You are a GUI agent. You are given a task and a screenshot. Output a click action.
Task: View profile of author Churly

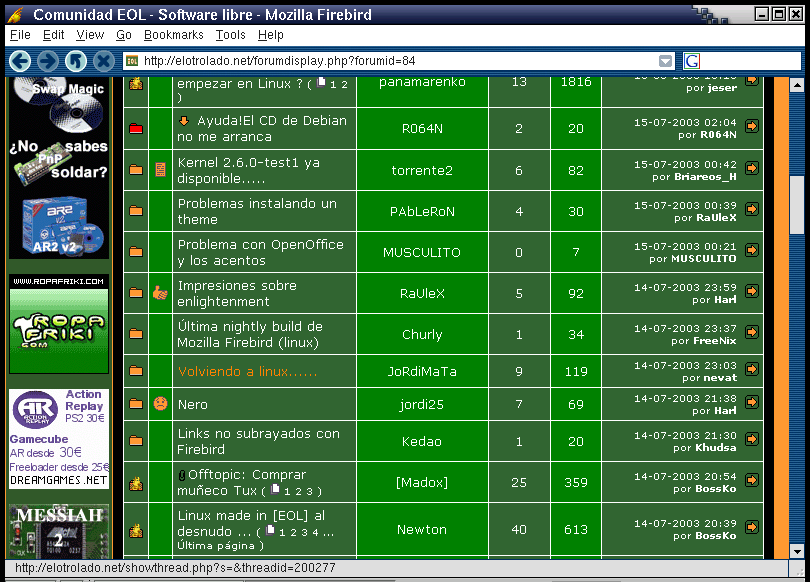click(422, 334)
